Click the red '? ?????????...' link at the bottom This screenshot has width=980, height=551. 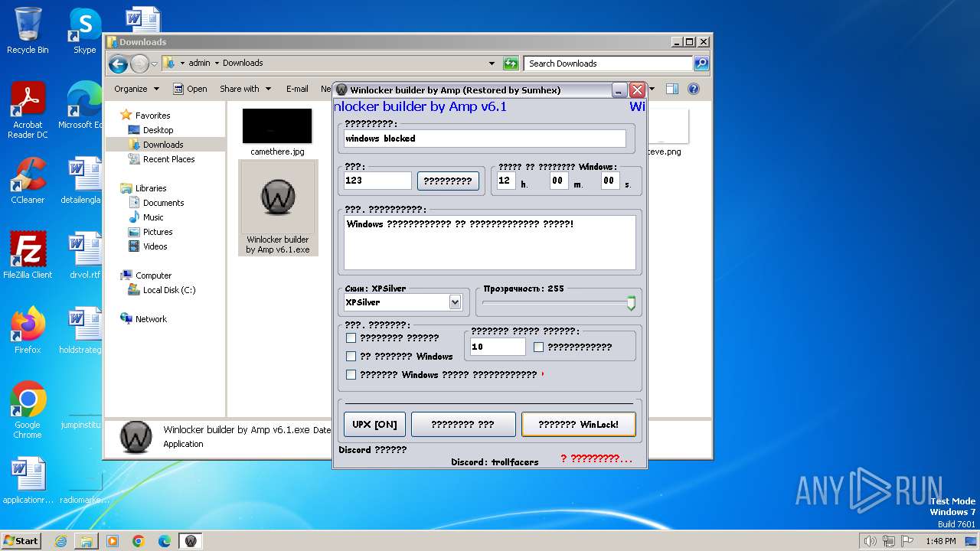pos(596,458)
